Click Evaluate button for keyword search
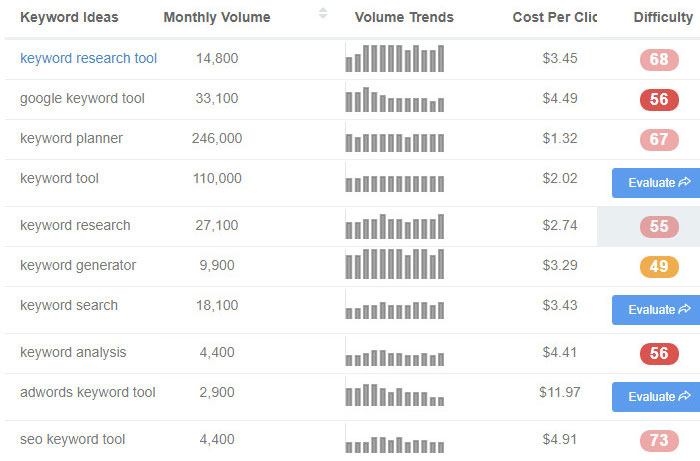The height and width of the screenshot is (461, 700). click(657, 310)
